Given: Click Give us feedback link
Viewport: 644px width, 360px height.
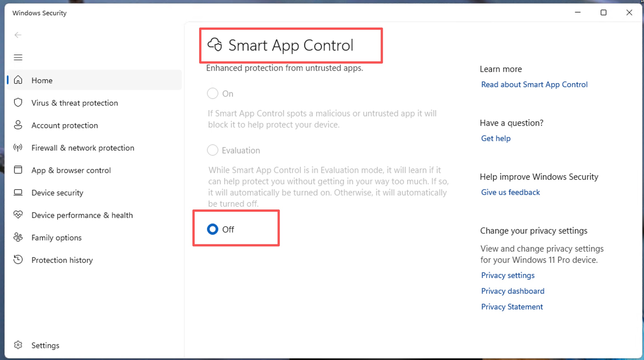Looking at the screenshot, I should click(510, 192).
